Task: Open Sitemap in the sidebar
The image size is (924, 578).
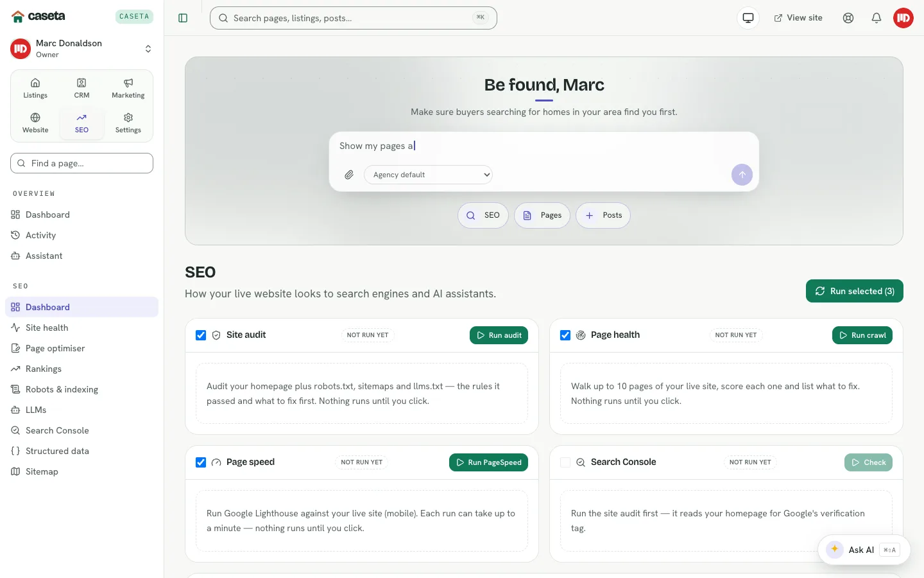Action: pos(81,471)
